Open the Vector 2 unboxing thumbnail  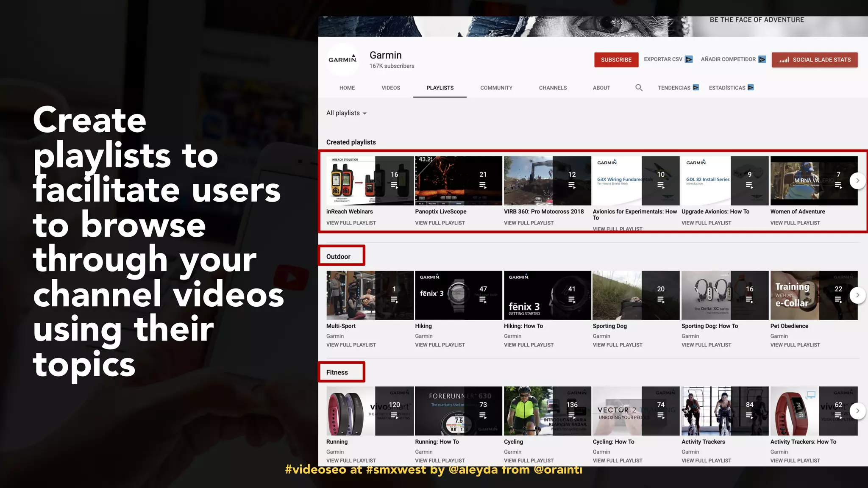point(636,411)
